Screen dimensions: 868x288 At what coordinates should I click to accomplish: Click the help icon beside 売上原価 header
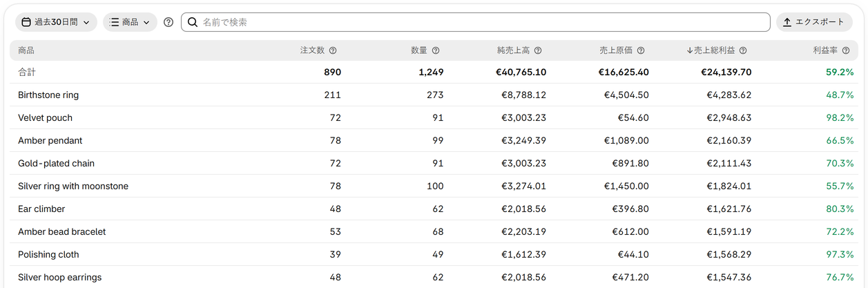pos(641,50)
